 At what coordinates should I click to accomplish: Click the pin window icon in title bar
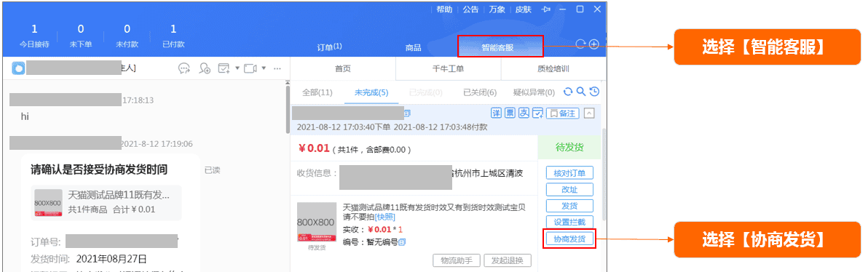tap(546, 9)
